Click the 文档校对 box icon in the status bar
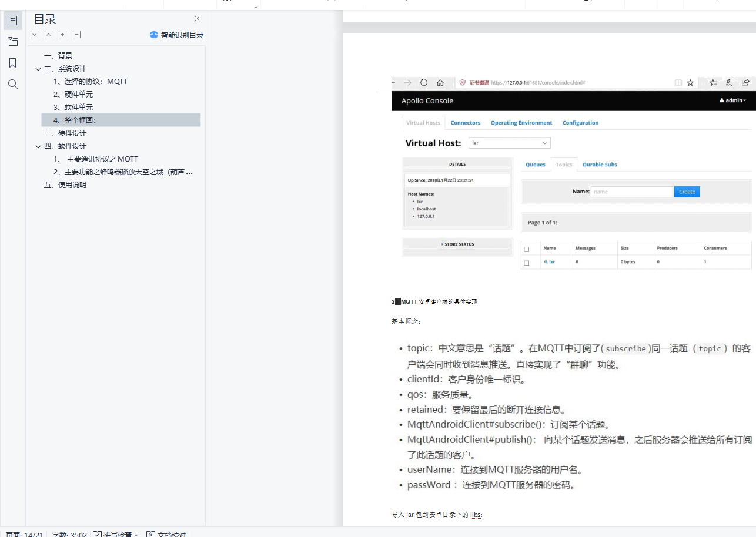This screenshot has height=537, width=756. click(x=150, y=535)
